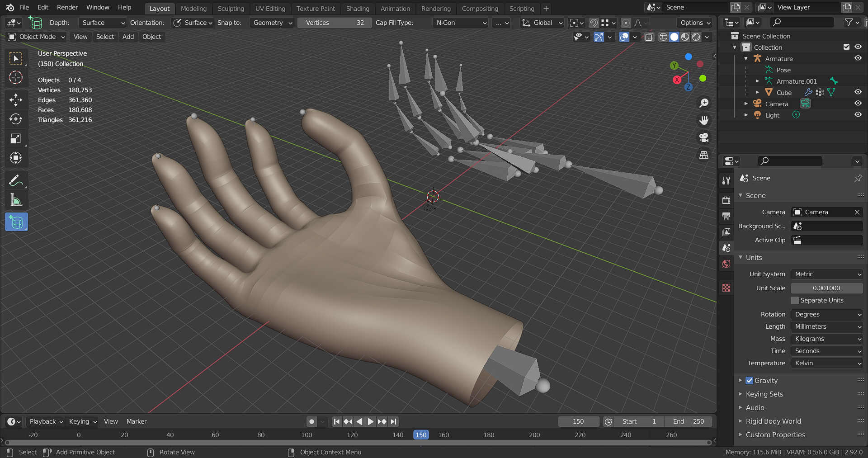868x458 pixels.
Task: Click the outliner filter funnel icon
Action: (x=848, y=22)
